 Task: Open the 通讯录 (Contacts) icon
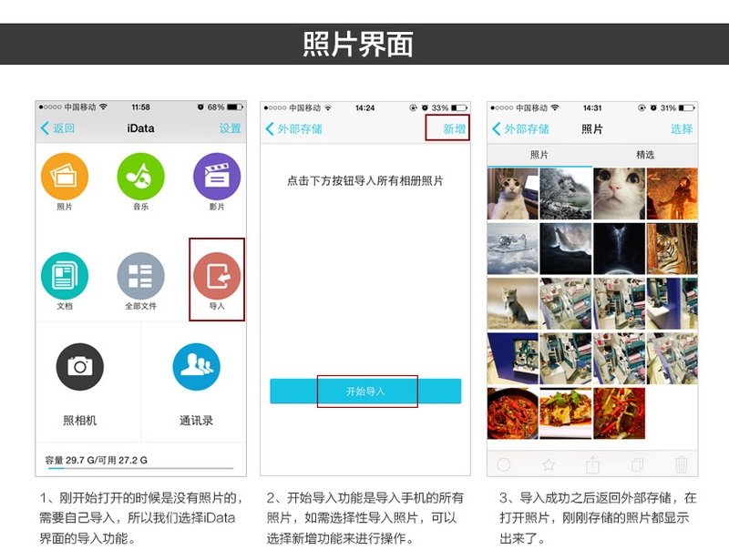coord(196,367)
